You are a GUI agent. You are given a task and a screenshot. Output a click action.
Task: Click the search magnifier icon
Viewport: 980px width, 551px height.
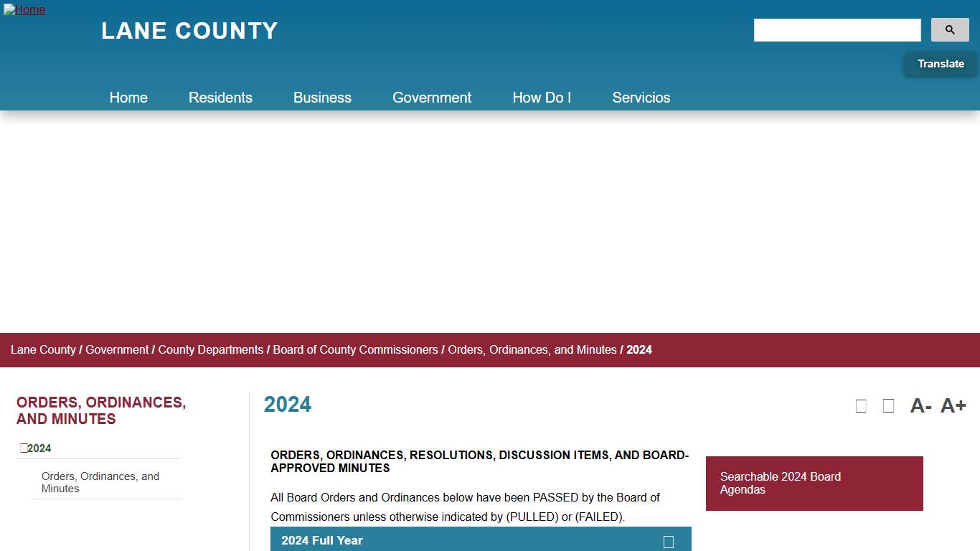949,29
